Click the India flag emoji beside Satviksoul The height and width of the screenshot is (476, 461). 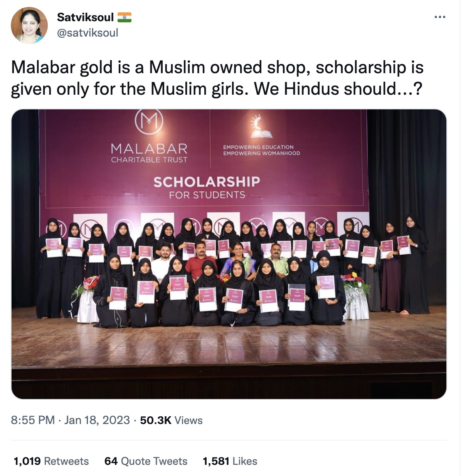125,17
